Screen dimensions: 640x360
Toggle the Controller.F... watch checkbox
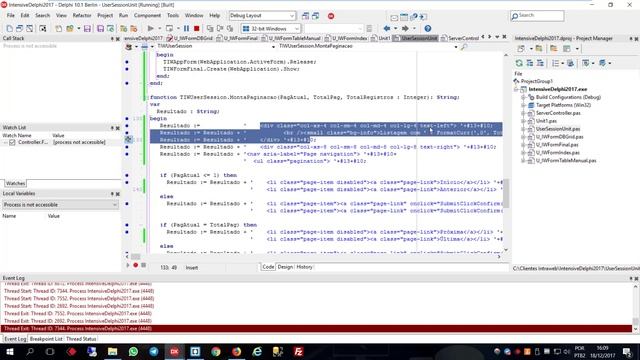(12, 142)
